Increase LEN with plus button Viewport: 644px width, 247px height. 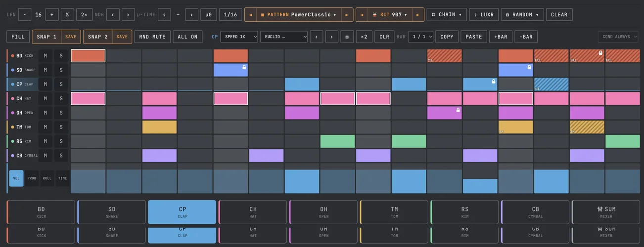point(52,14)
